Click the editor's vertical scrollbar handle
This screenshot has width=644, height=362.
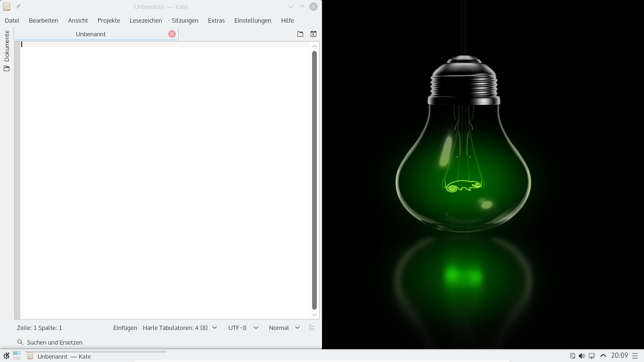314,179
